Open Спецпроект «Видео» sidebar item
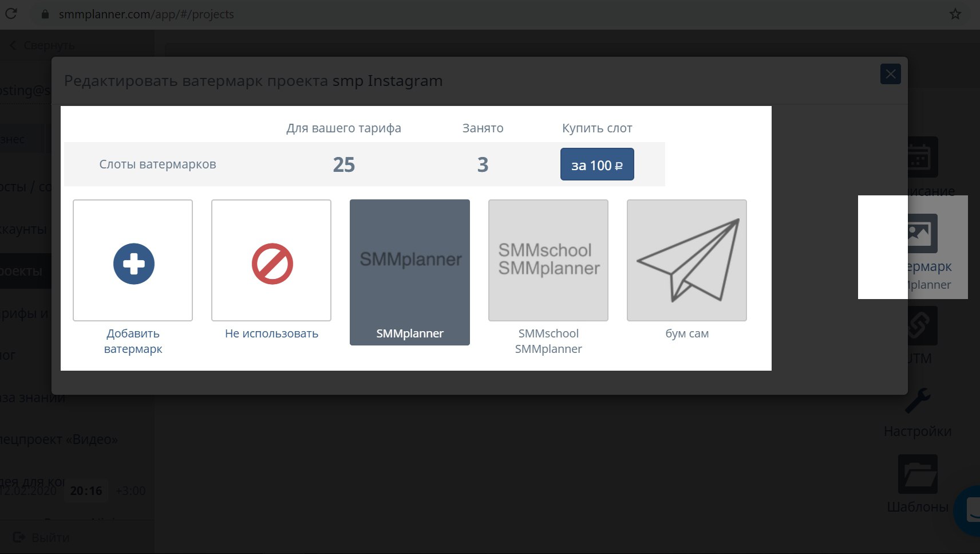980x554 pixels. (x=59, y=439)
